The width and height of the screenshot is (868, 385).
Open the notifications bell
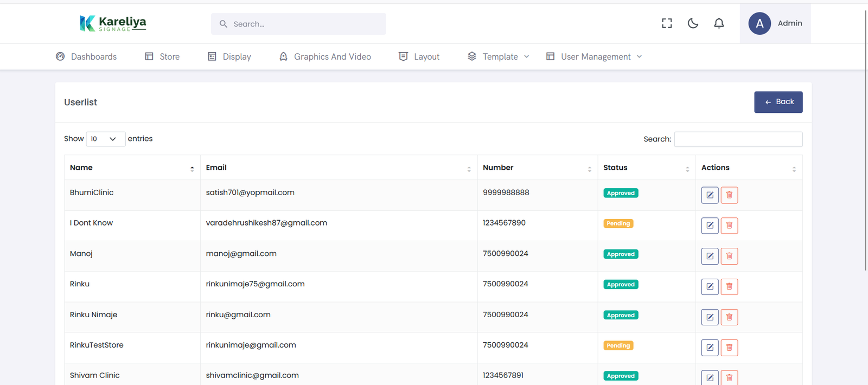click(719, 23)
